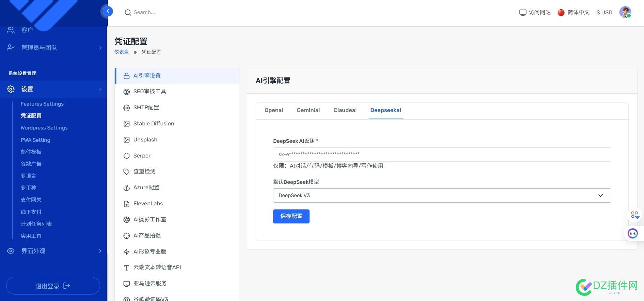644x301 pixels.
Task: Open the floating chat bot icon
Action: point(633,233)
